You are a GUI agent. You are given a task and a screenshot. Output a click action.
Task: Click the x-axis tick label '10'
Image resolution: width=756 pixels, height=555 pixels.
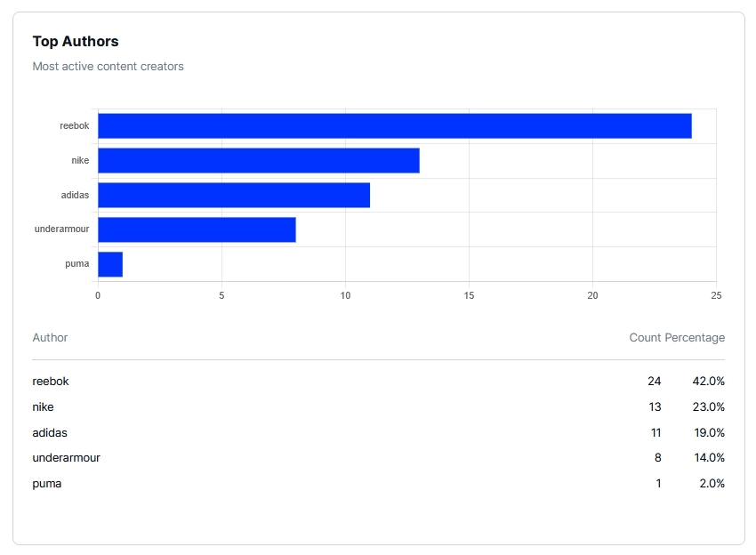tap(345, 295)
